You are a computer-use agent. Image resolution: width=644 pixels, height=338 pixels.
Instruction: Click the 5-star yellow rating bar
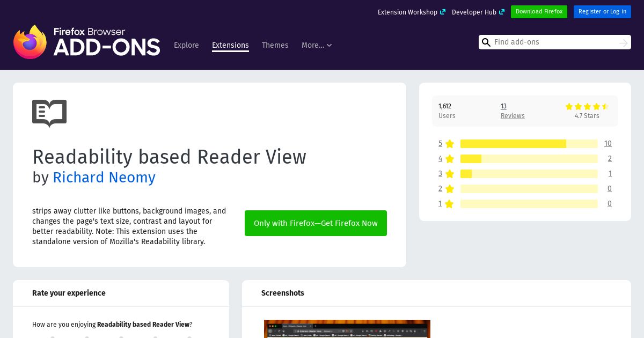click(x=529, y=144)
